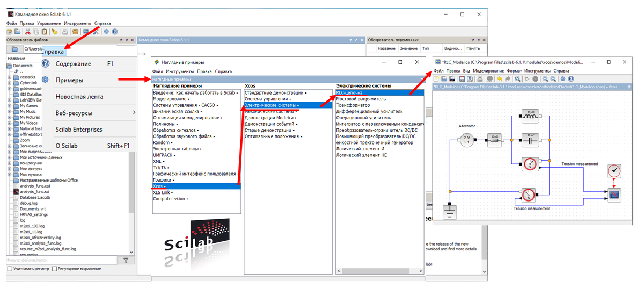Click the gear demos icon in Scilab toolbar
This screenshot has height=302, width=644.
tap(106, 32)
